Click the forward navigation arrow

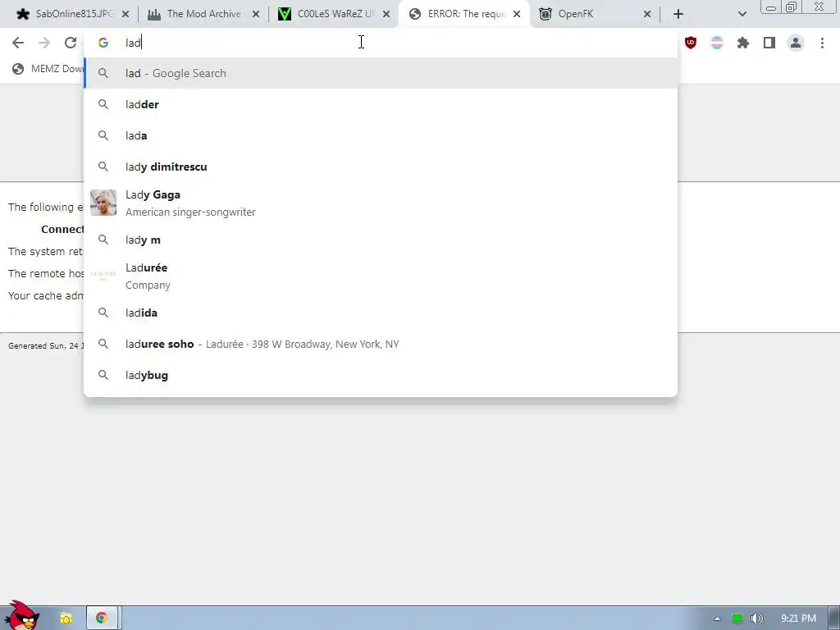pos(44,43)
